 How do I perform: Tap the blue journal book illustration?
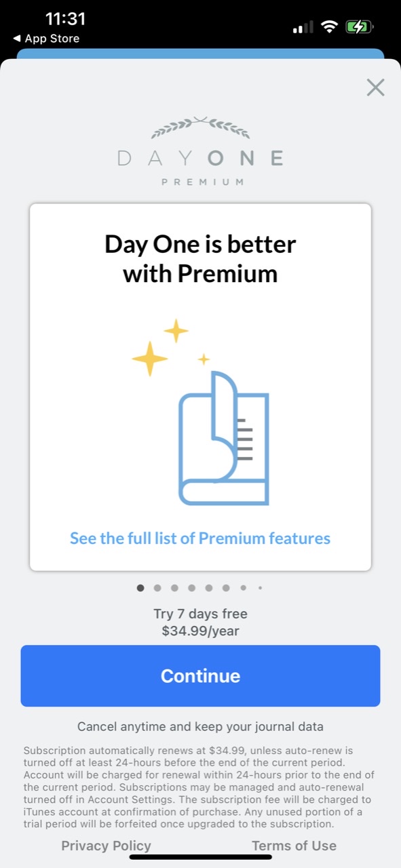coord(224,437)
